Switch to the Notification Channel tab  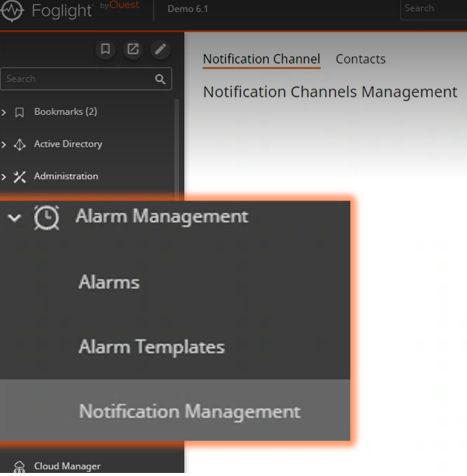pyautogui.click(x=261, y=59)
